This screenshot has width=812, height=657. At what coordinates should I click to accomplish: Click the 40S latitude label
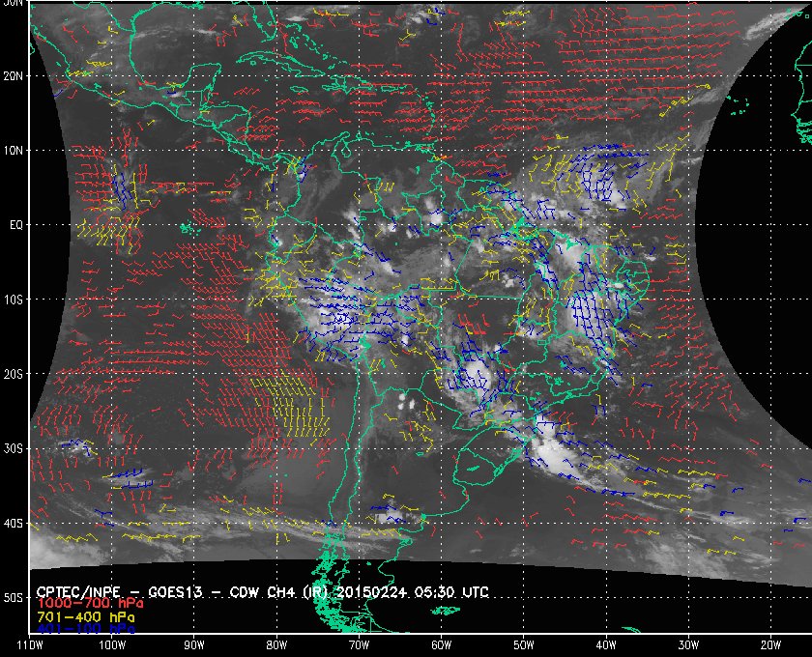point(13,523)
